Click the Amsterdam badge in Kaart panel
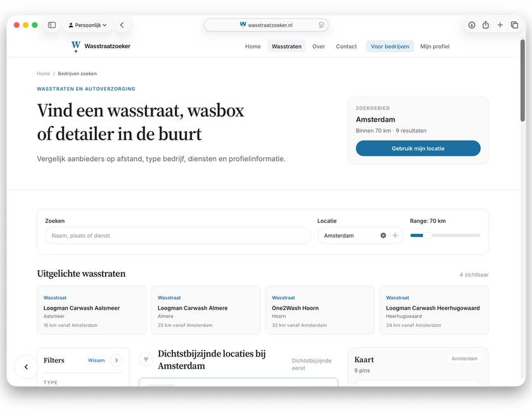The width and height of the screenshot is (532, 415). click(464, 359)
